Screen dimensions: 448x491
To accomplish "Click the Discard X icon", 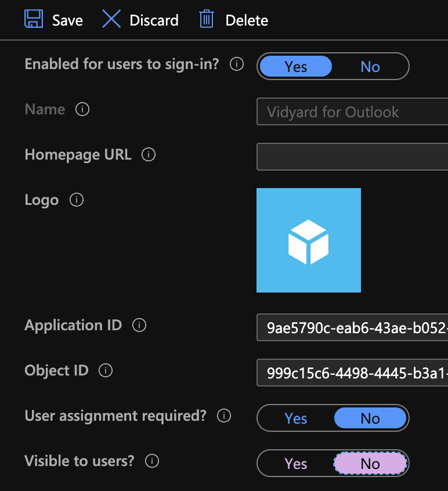I will point(111,19).
